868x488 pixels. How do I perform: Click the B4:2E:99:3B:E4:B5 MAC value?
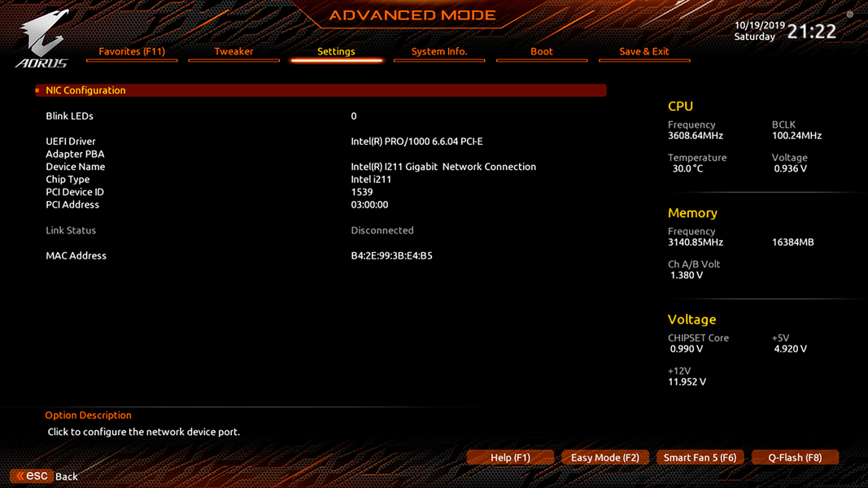pos(392,255)
